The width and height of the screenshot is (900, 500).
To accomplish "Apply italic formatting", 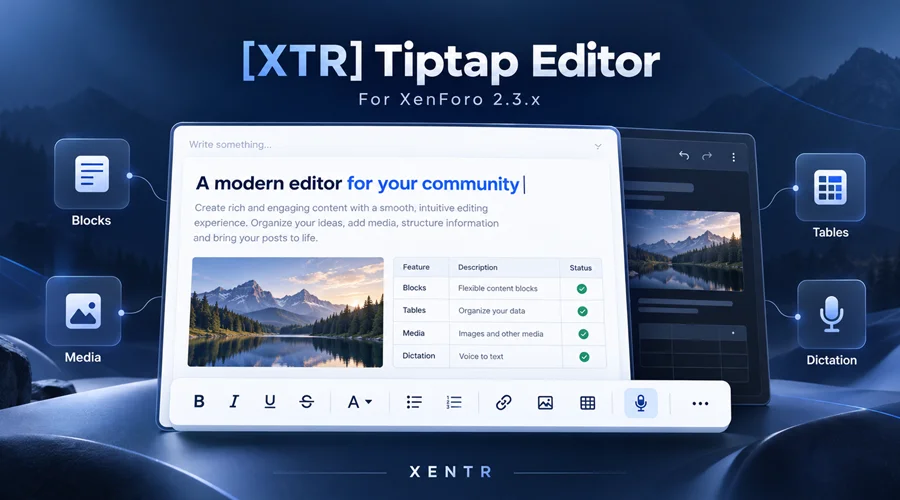I will coord(234,401).
